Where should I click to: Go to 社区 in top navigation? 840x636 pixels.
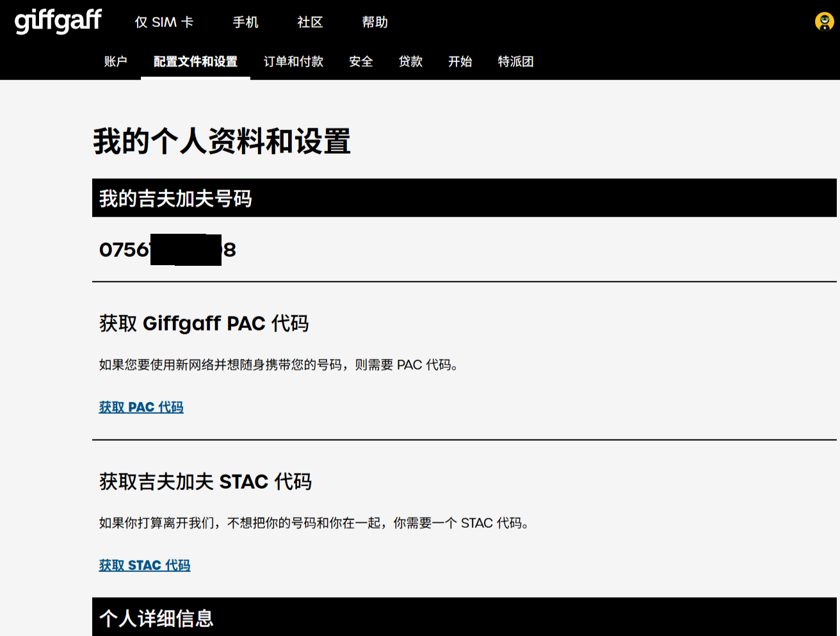[310, 22]
